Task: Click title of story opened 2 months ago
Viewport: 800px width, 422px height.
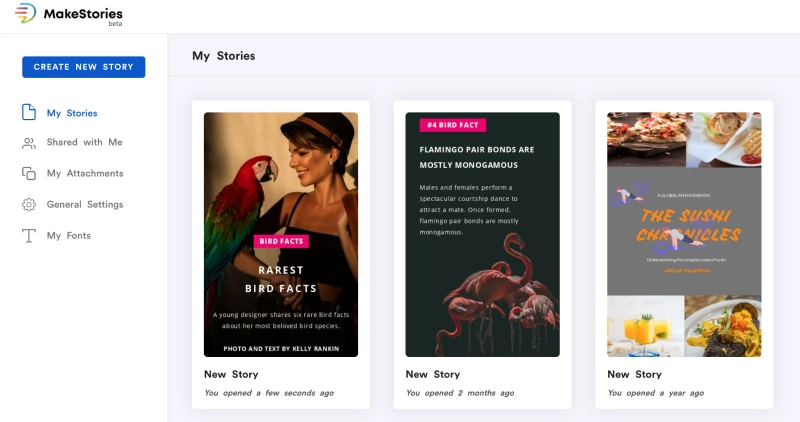Action: 432,374
